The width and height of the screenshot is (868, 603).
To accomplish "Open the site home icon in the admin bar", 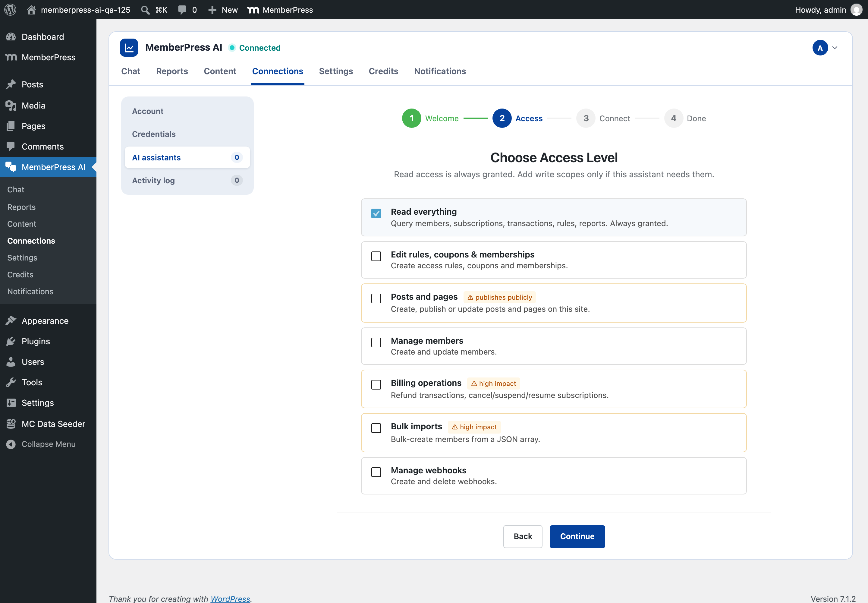I will point(31,9).
